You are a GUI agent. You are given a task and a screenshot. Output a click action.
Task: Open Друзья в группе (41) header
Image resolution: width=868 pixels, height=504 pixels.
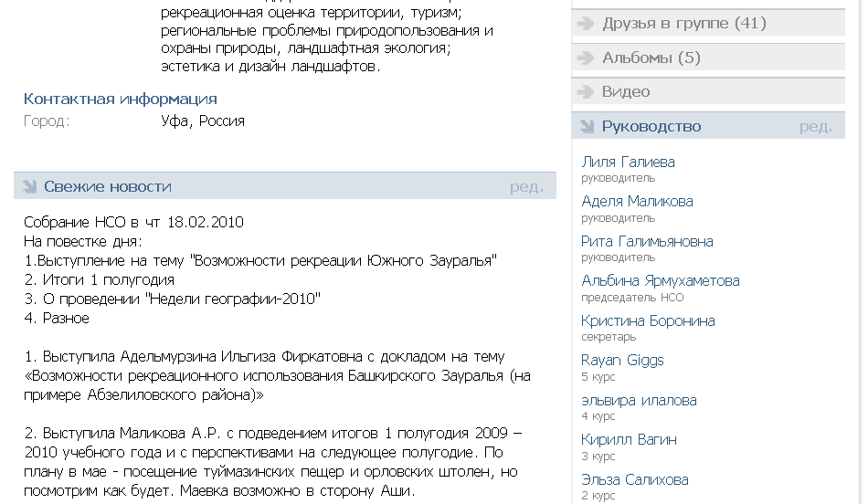click(708, 23)
